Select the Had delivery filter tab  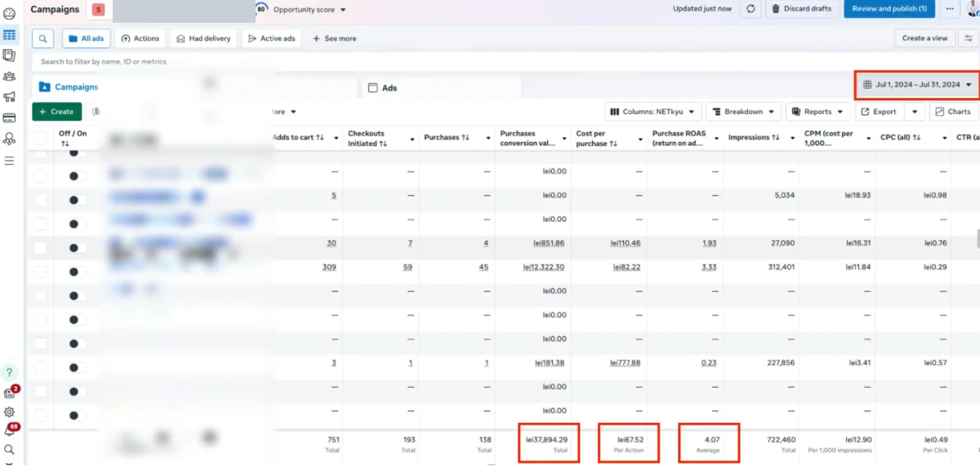pyautogui.click(x=204, y=38)
